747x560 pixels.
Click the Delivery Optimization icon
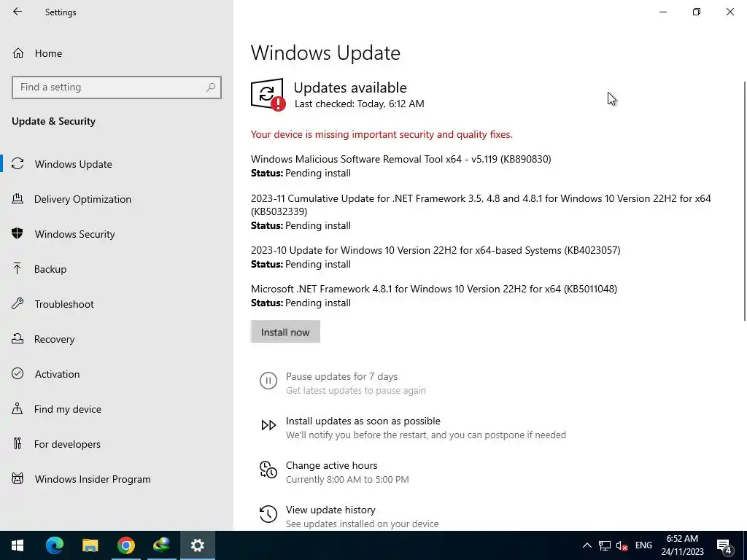point(18,198)
